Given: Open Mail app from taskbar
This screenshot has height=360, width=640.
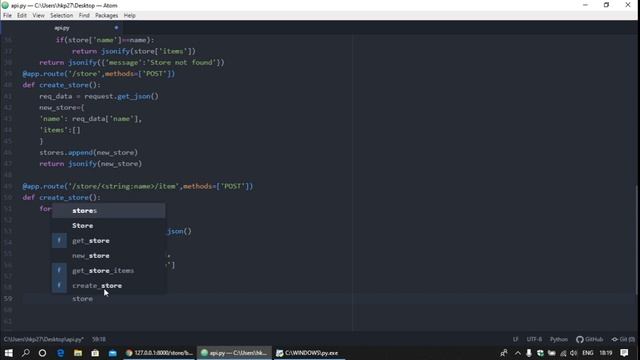Looking at the screenshot, I should (x=113, y=353).
